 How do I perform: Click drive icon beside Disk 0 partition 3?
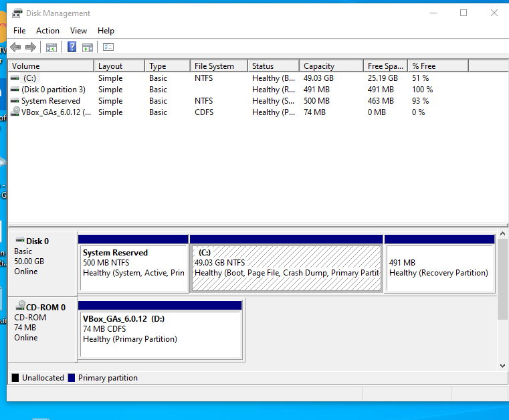(15, 90)
